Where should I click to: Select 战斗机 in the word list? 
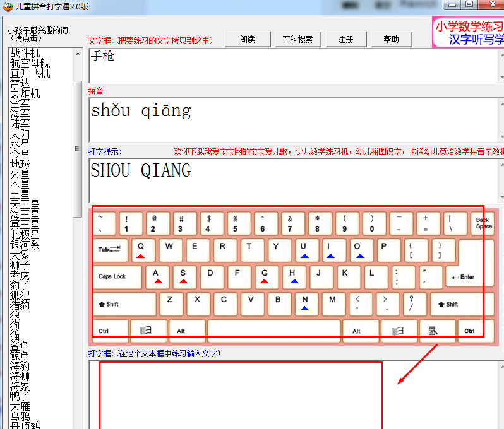click(25, 54)
